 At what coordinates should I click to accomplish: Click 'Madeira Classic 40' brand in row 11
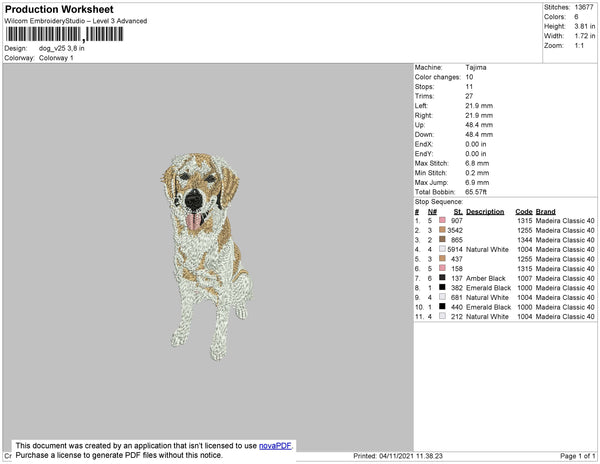[x=565, y=316]
